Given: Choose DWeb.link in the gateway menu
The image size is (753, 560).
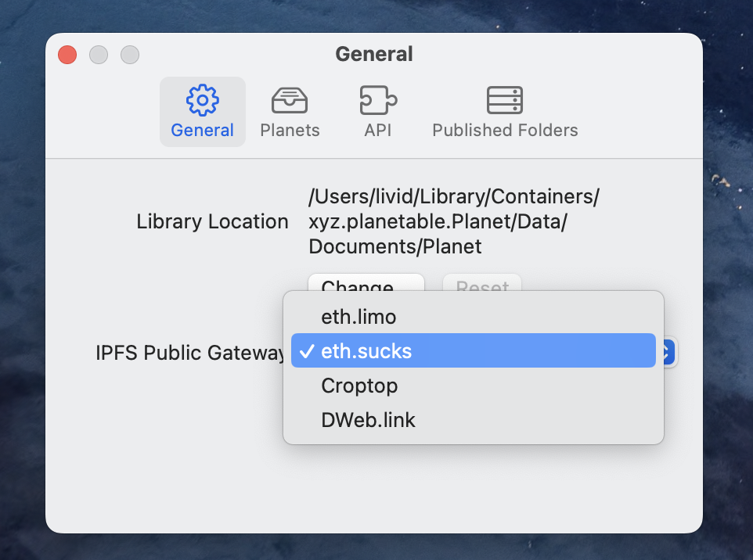Looking at the screenshot, I should pos(368,420).
